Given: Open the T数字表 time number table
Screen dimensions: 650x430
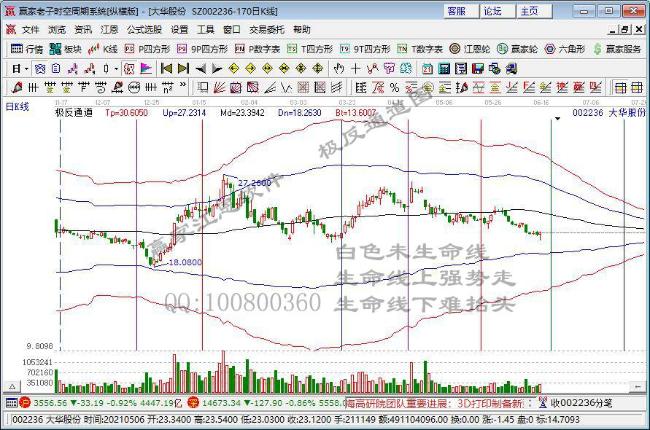Looking at the screenshot, I should pyautogui.click(x=420, y=49).
